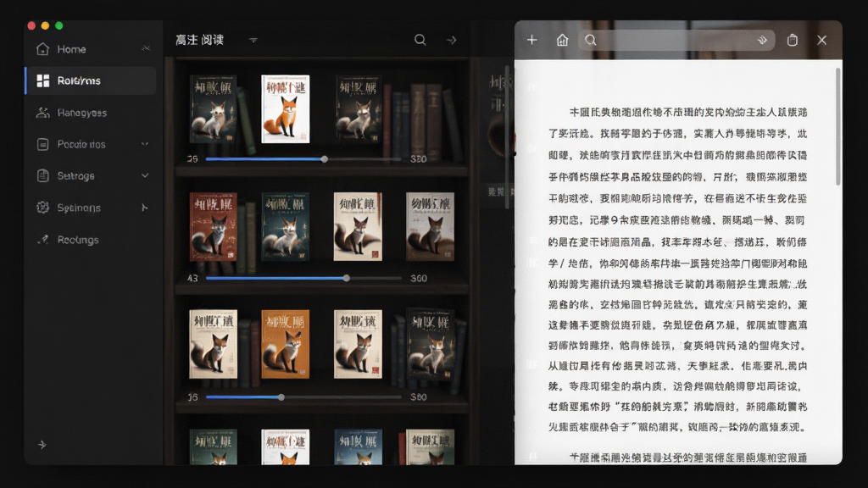
Task: Open the orange fox book, third shelf
Action: 285,344
